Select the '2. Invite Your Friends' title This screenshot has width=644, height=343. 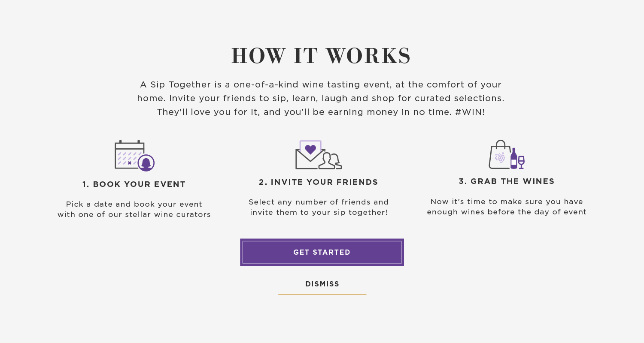[319, 182]
